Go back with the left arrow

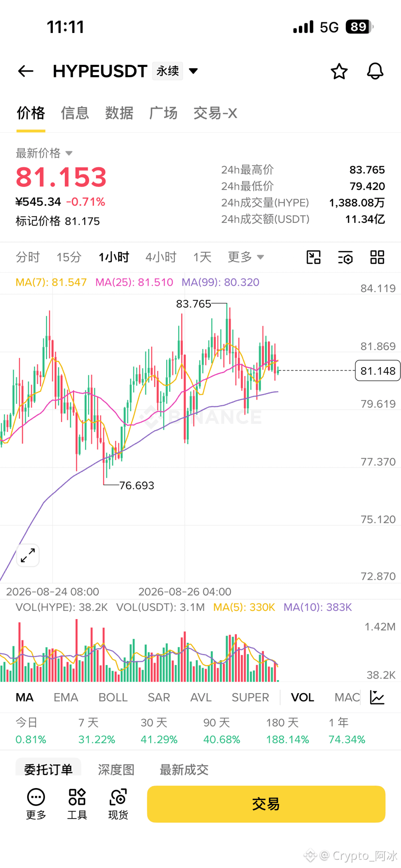coord(26,71)
